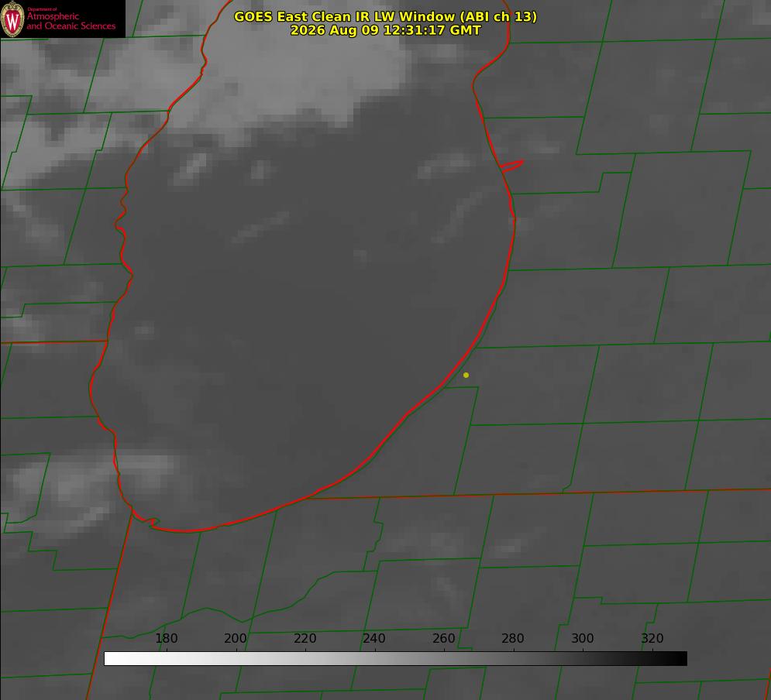
Task: Click the 280 temperature scale label
Action: coord(513,638)
